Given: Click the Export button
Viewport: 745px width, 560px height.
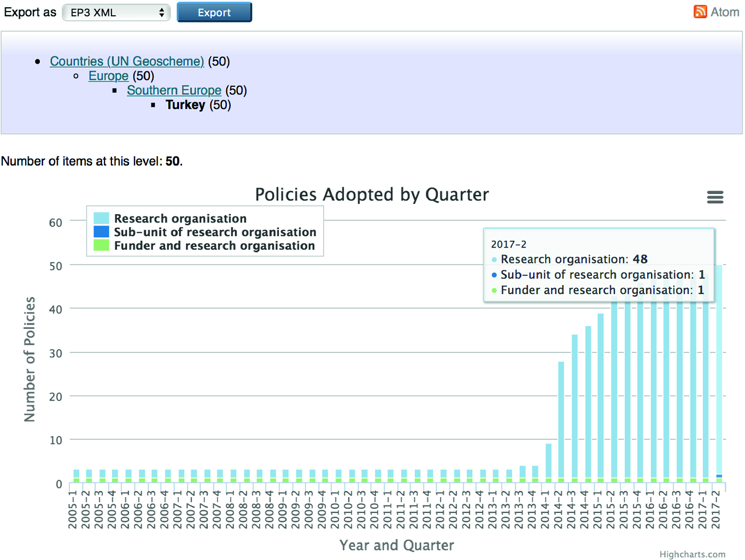Looking at the screenshot, I should point(214,13).
